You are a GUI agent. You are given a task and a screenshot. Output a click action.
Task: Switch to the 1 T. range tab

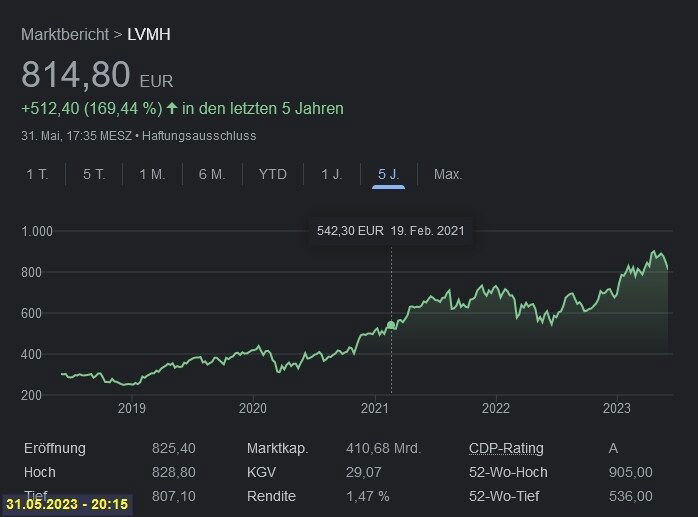click(x=37, y=174)
